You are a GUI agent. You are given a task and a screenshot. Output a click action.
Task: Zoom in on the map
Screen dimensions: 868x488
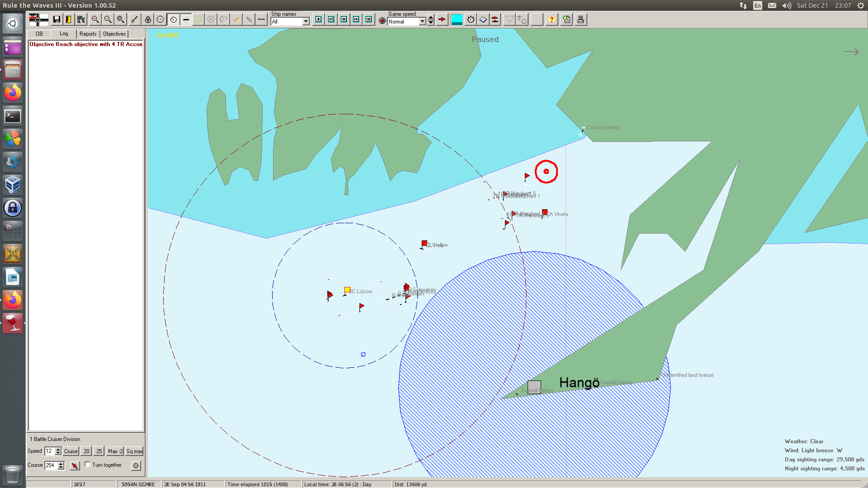95,19
